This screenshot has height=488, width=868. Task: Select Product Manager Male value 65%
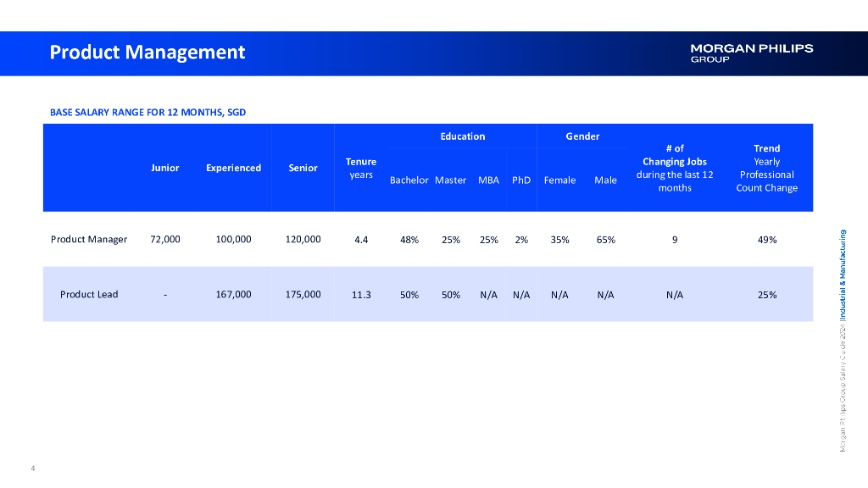[x=605, y=240]
